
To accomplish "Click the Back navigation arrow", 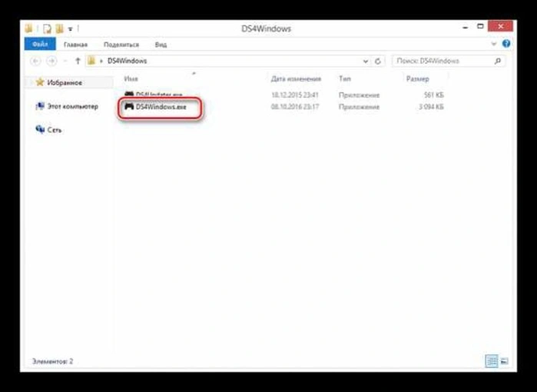I will tap(35, 61).
